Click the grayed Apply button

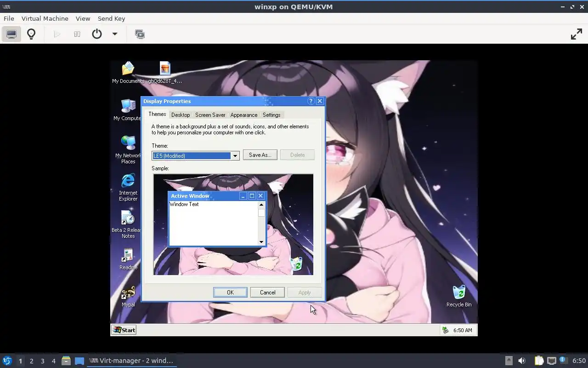point(305,293)
